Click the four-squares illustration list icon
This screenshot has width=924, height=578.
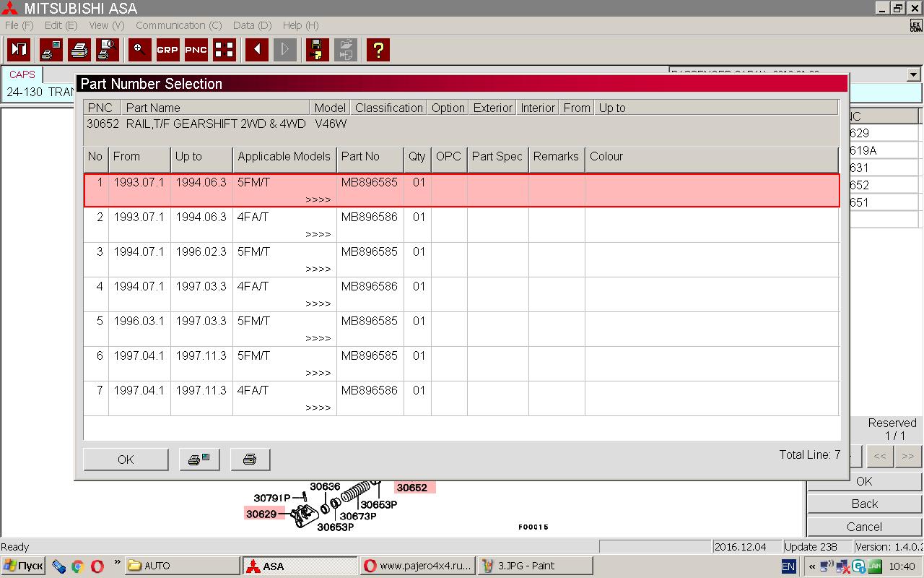[225, 49]
